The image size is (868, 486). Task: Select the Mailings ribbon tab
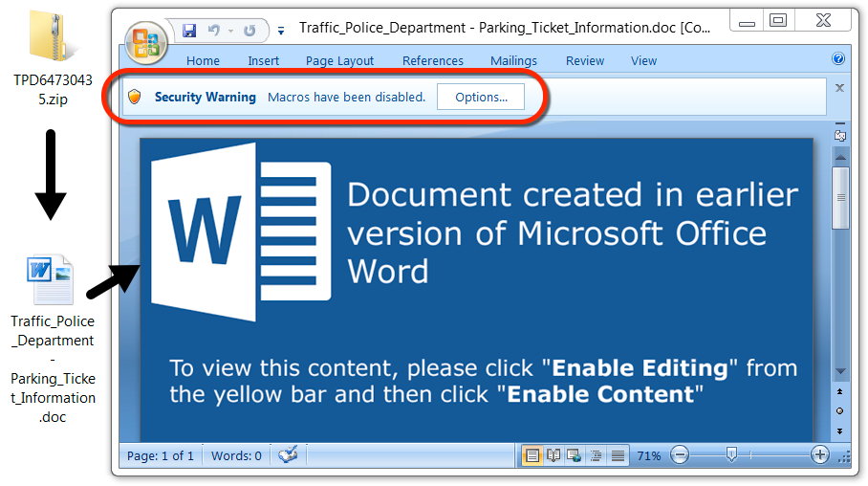[x=513, y=61]
